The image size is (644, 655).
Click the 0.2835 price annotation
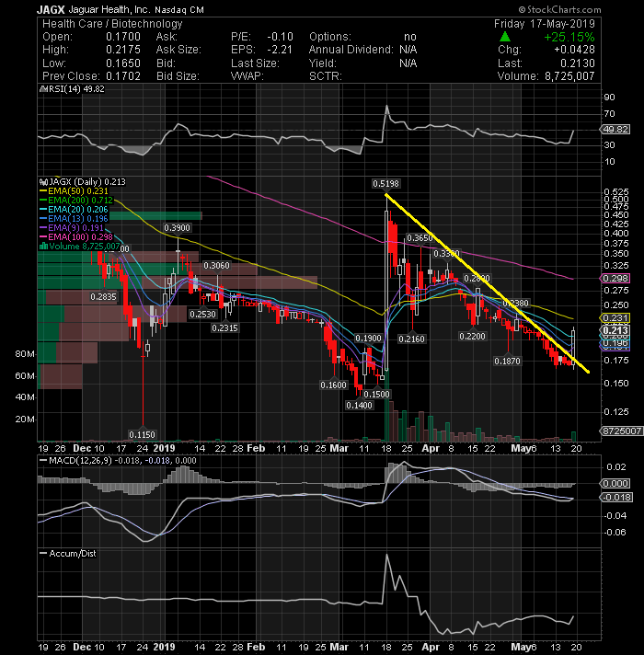[104, 296]
